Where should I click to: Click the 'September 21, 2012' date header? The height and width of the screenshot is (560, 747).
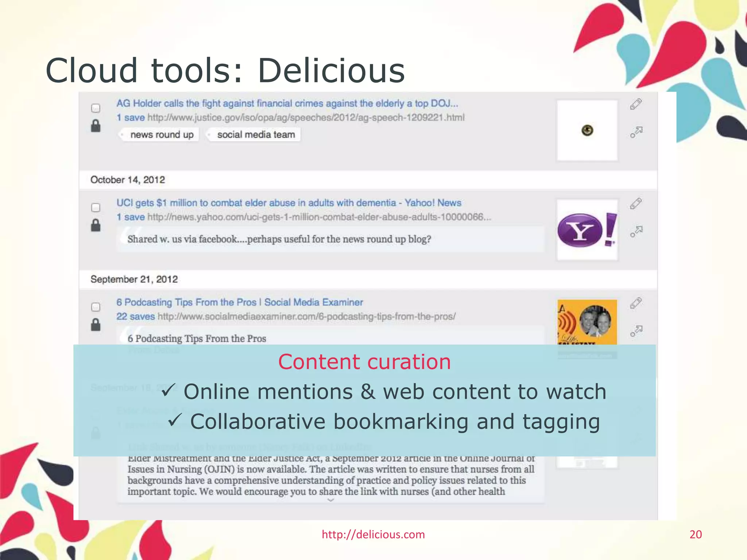tap(134, 279)
